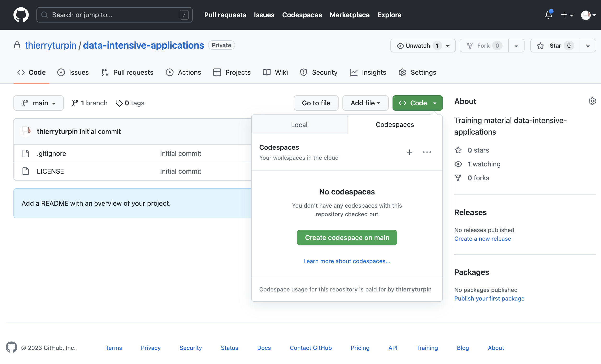
Task: Click the About section gear icon
Action: click(x=592, y=101)
